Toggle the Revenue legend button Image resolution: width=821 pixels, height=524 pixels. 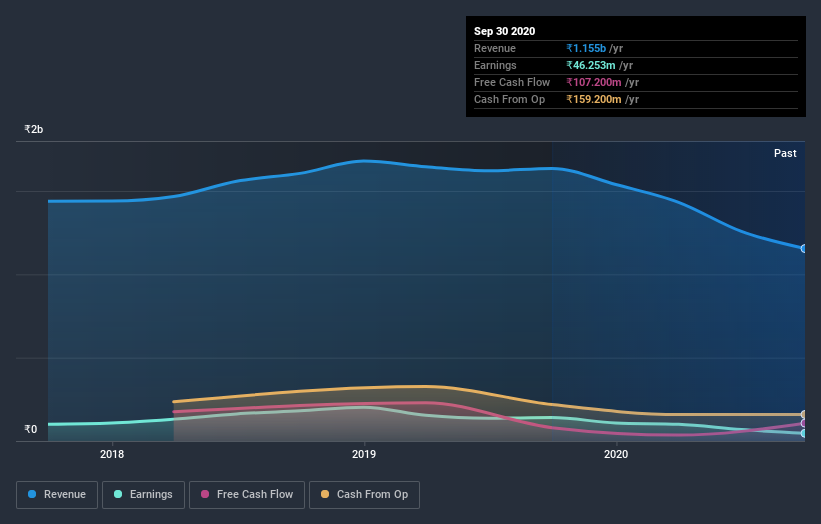tap(57, 495)
